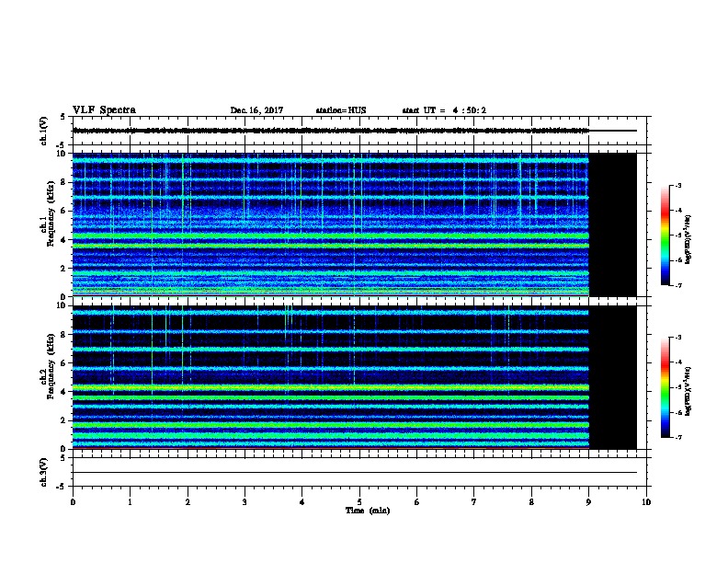Click the ch.2 colorbar log(PSD) unit label
This screenshot has width=728, height=563.
pos(688,392)
